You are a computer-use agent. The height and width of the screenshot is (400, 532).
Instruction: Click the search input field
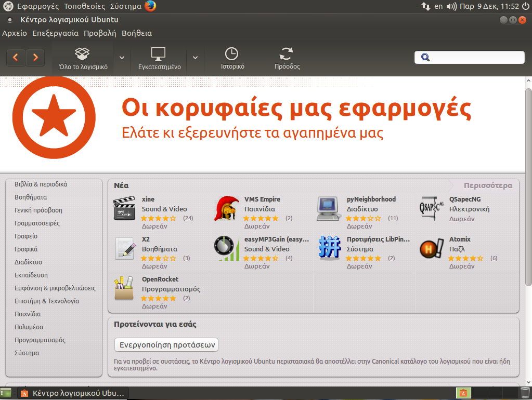(x=474, y=58)
